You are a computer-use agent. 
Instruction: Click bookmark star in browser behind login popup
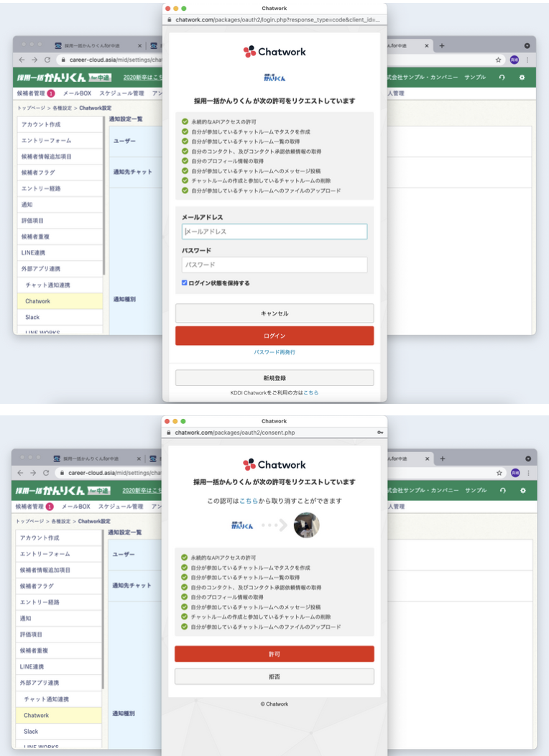498,60
